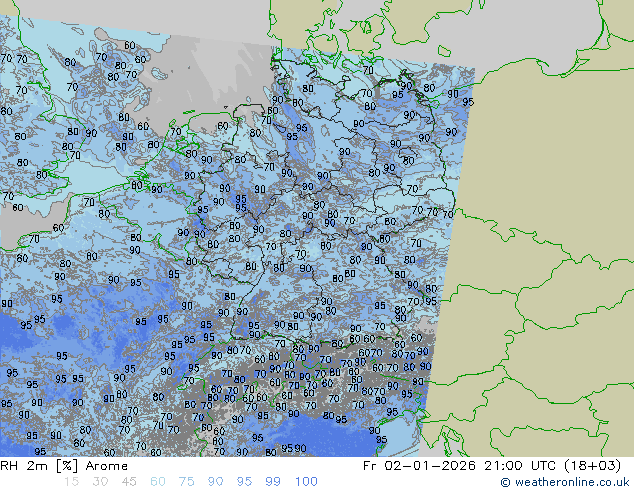The height and width of the screenshot is (490, 634).
Task: Select legend value 95 in the scale
Action: [x=244, y=482]
